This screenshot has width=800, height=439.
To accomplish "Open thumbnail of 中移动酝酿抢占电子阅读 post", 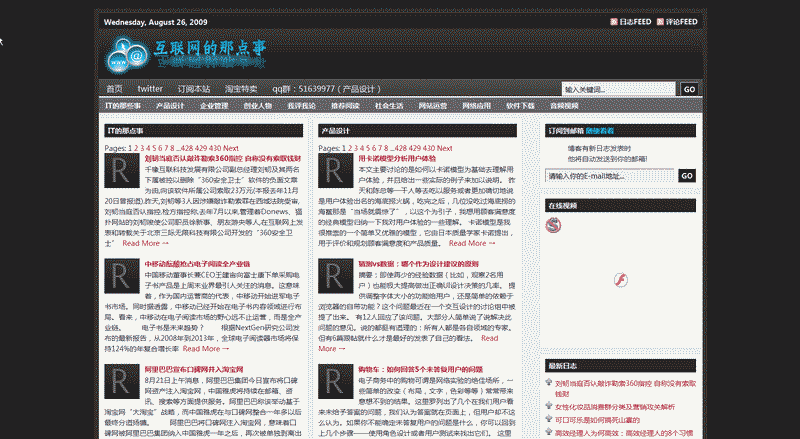I will pos(122,276).
